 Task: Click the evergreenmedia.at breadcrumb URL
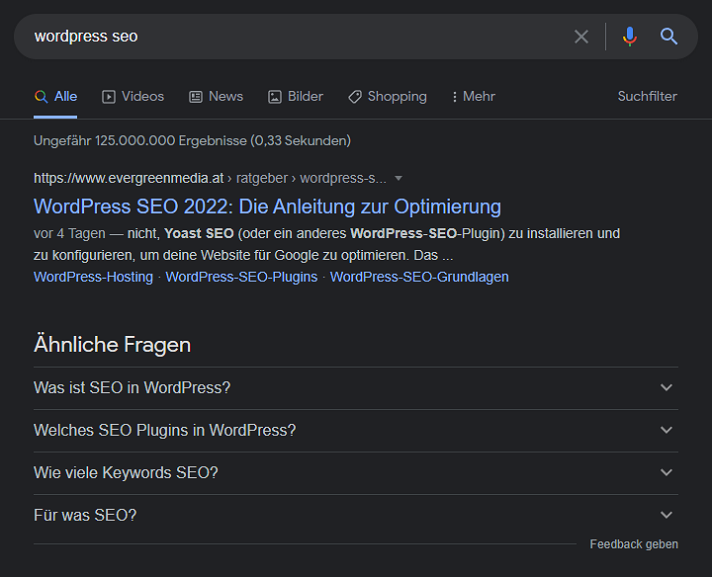[210, 178]
